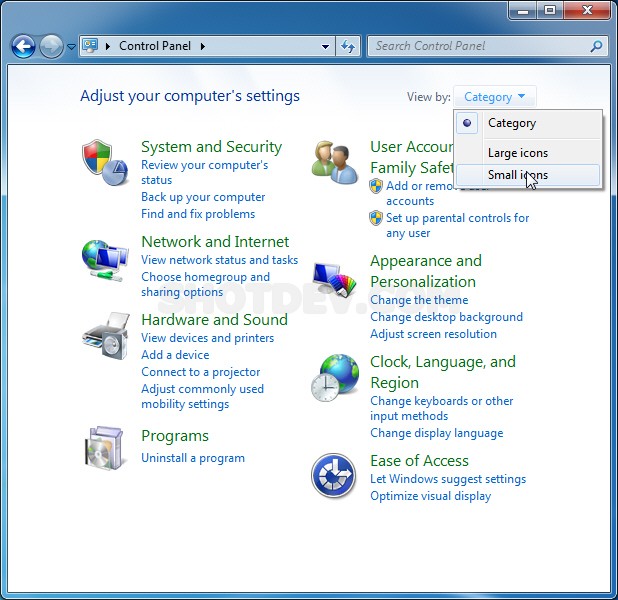This screenshot has width=618, height=600.
Task: Click the System and Security shield icon
Action: point(105,162)
